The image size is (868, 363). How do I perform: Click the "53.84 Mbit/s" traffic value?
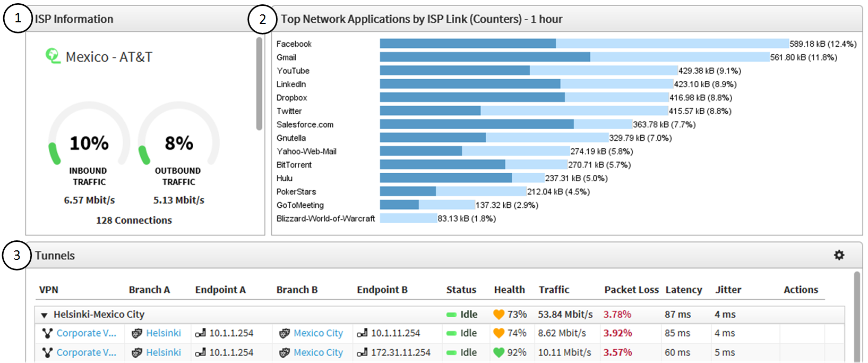tap(565, 315)
